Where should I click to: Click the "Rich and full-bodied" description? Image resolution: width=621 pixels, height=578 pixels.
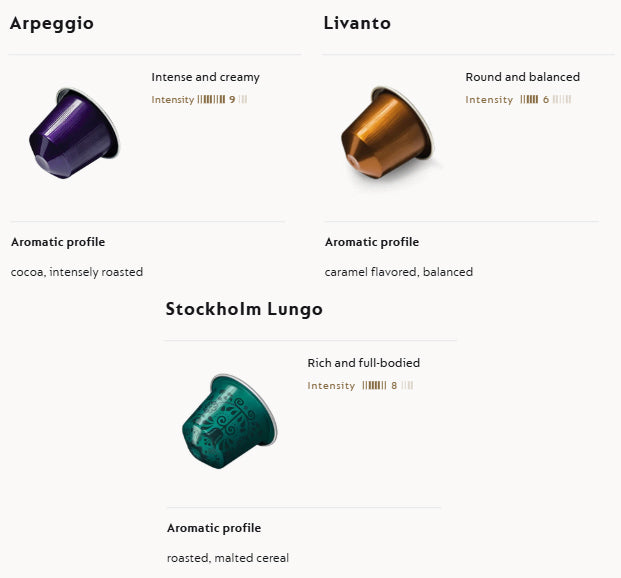pyautogui.click(x=363, y=363)
